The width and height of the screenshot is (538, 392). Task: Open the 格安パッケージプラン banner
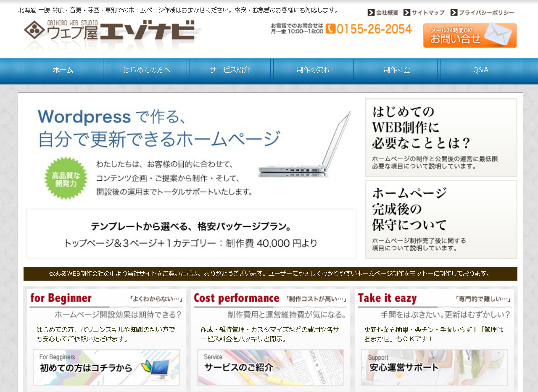pos(191,234)
